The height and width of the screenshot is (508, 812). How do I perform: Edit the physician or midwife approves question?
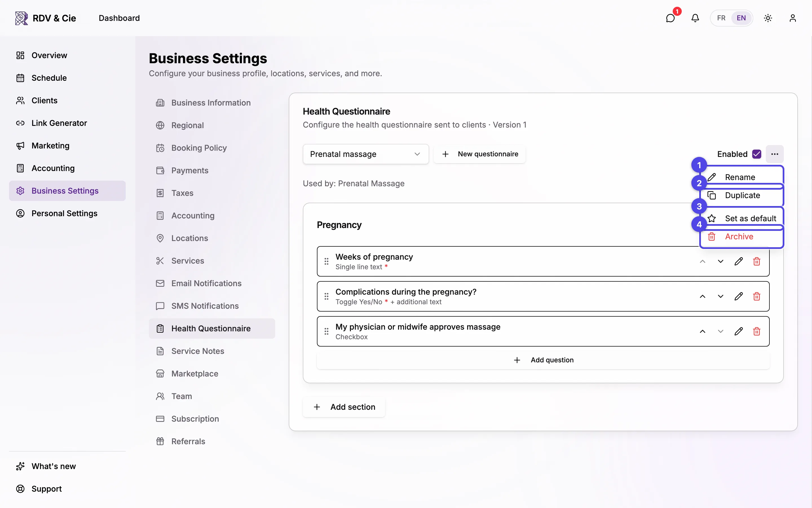coord(738,331)
